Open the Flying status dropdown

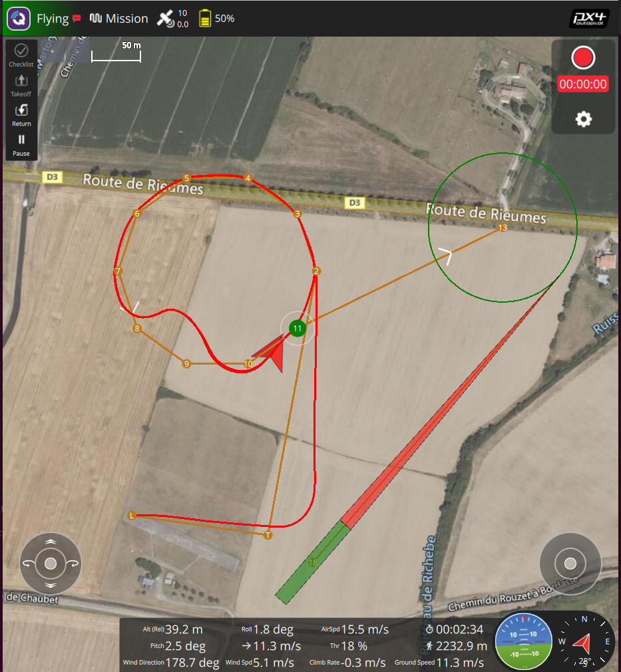click(x=53, y=19)
